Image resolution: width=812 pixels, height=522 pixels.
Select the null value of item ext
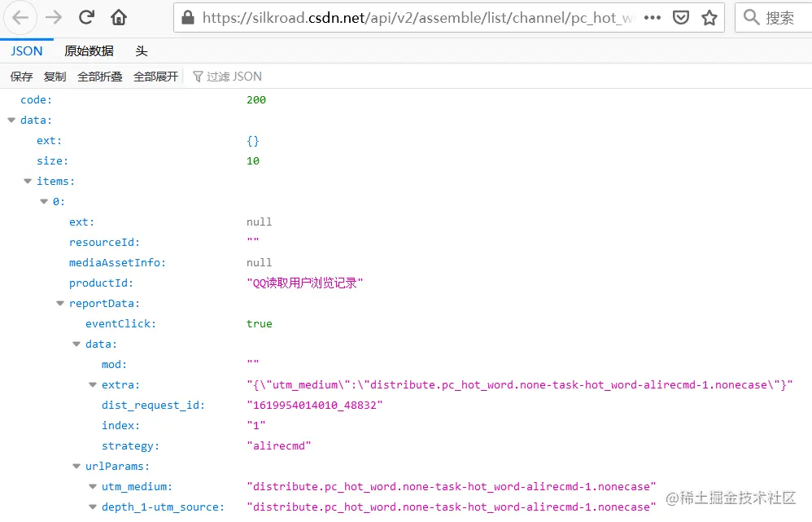point(260,222)
